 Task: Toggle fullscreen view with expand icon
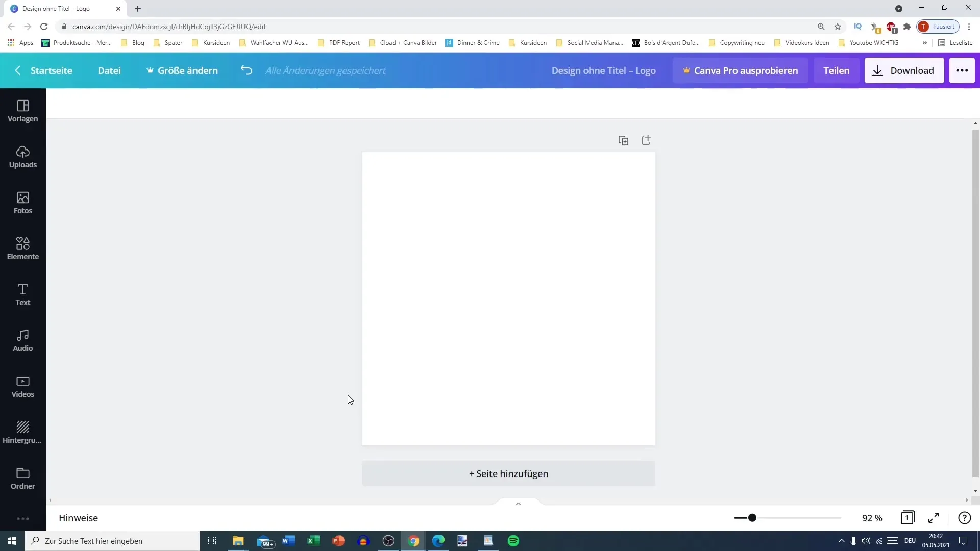click(934, 518)
